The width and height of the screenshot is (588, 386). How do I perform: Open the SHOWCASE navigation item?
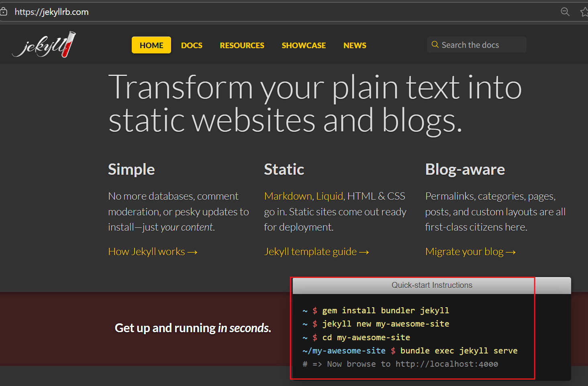point(304,45)
